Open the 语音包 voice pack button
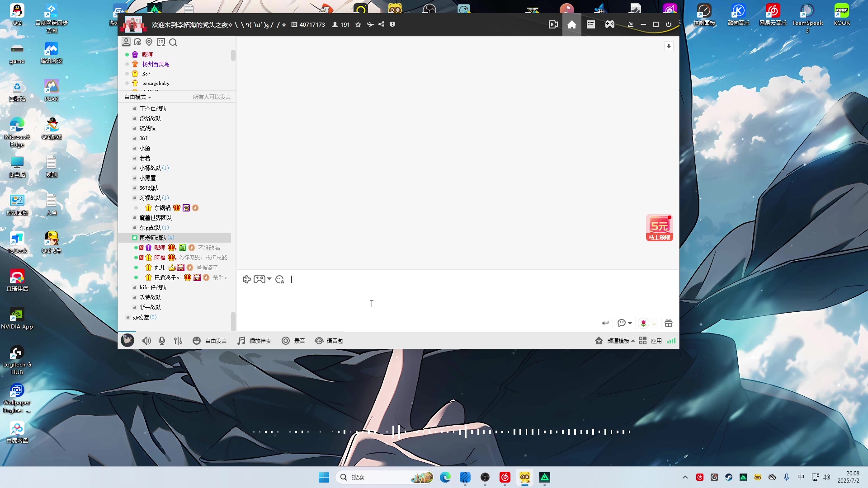868x488 pixels. pyautogui.click(x=329, y=341)
